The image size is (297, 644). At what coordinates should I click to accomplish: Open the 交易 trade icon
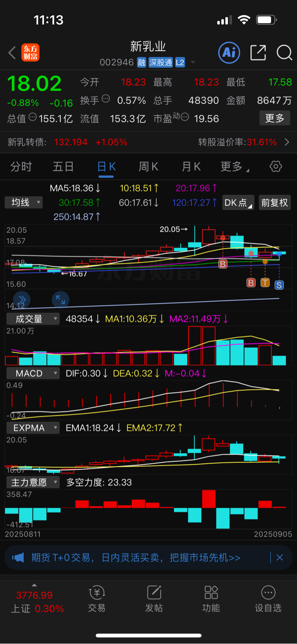[x=97, y=599]
